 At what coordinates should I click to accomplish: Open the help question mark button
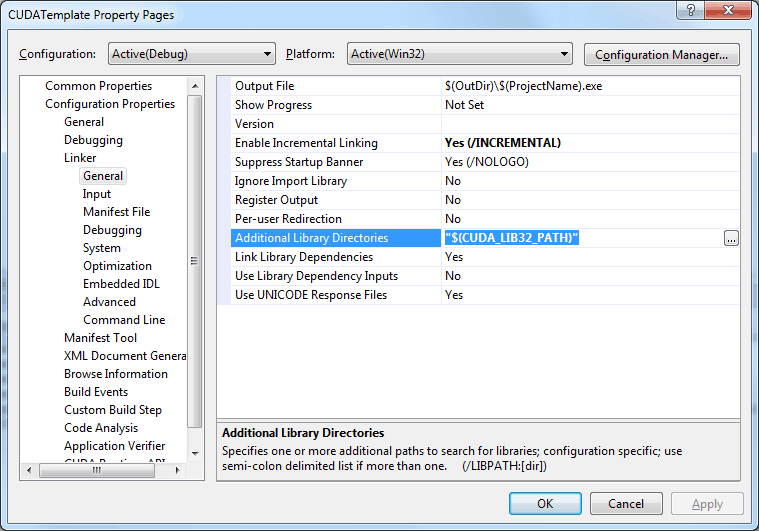tap(691, 10)
